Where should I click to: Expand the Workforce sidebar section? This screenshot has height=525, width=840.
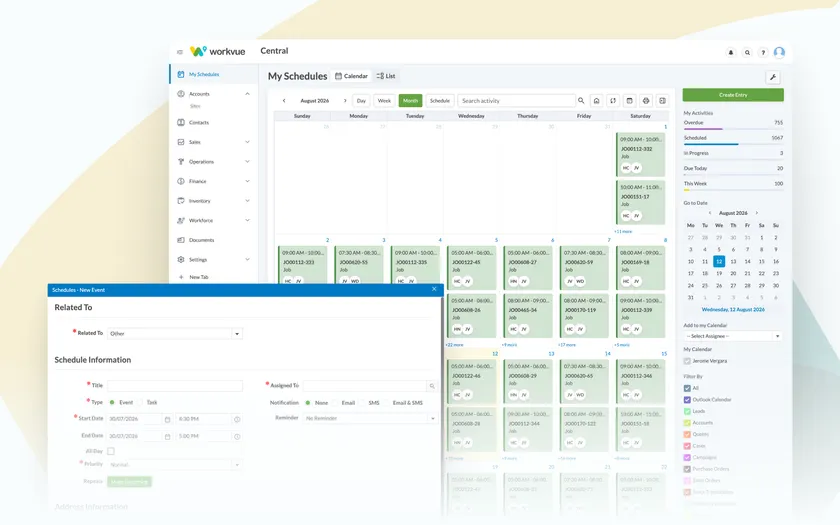tap(248, 220)
